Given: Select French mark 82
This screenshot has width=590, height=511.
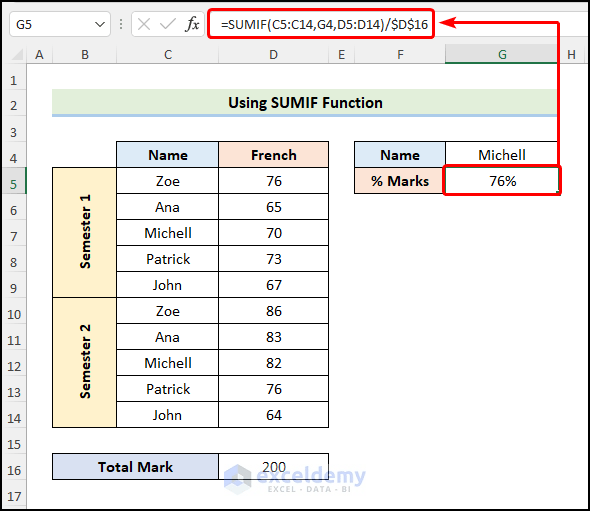Looking at the screenshot, I should click(274, 363).
